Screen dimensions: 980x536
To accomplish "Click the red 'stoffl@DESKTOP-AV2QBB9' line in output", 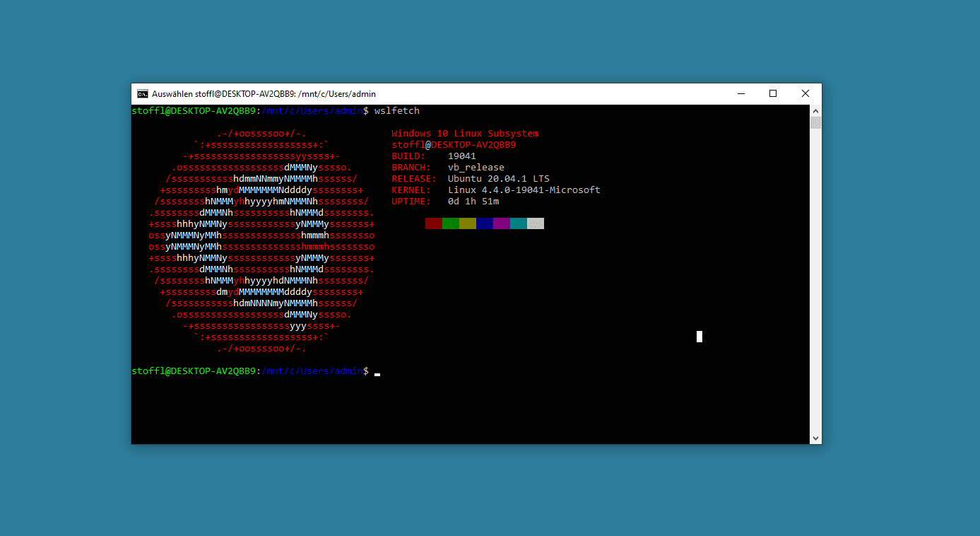I will coord(454,145).
